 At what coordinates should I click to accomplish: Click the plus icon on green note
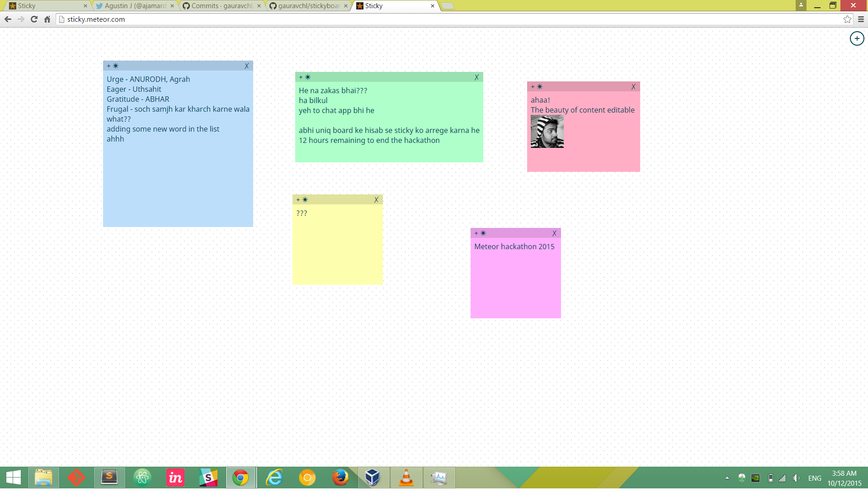coord(301,77)
